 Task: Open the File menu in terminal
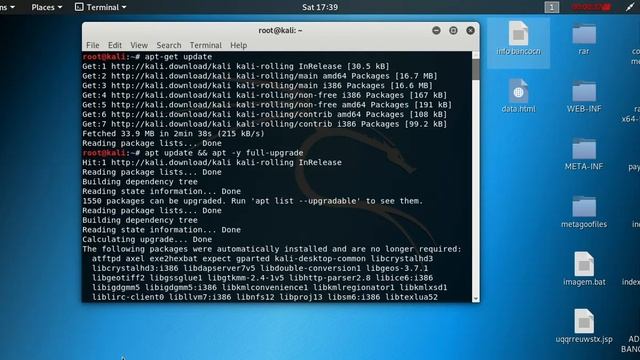pos(93,45)
